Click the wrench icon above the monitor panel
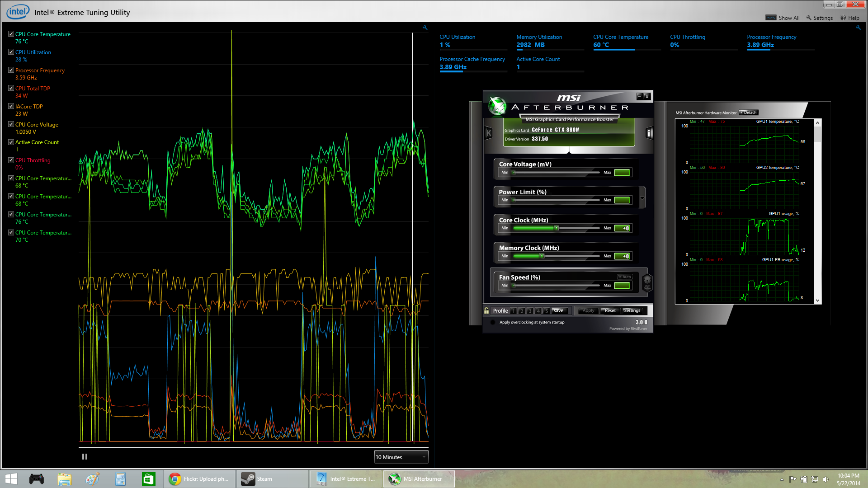Screen dimensions: 868x488 click(859, 28)
